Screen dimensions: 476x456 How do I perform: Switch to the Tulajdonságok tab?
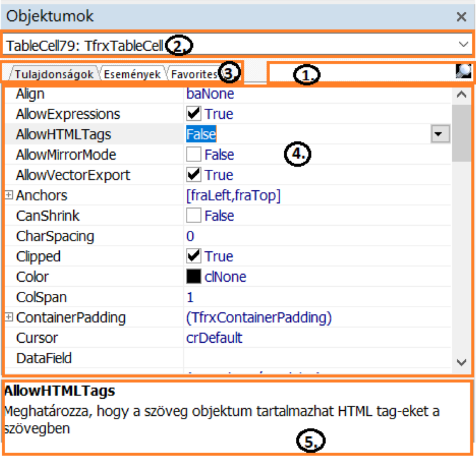(x=54, y=74)
